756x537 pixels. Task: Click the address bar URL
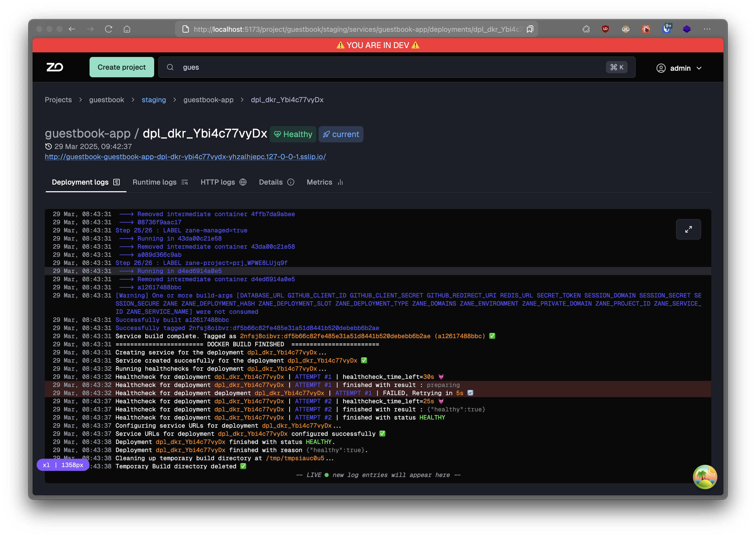coord(357,29)
